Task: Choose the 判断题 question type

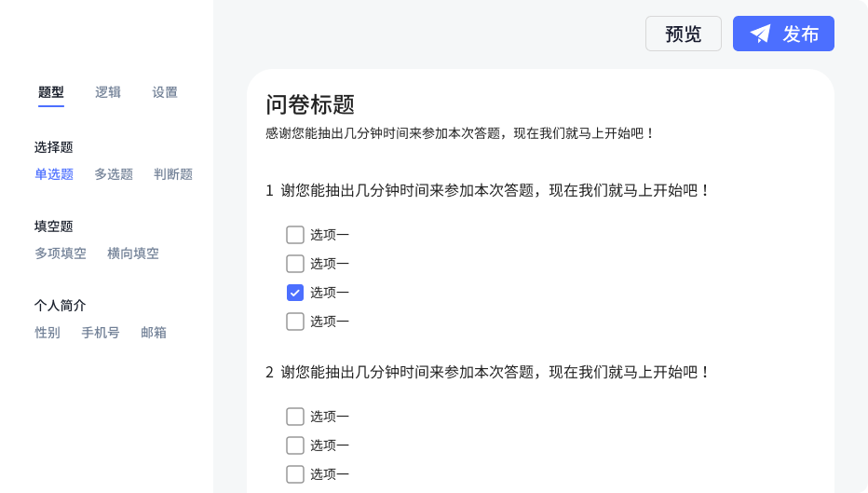Action: pyautogui.click(x=173, y=174)
